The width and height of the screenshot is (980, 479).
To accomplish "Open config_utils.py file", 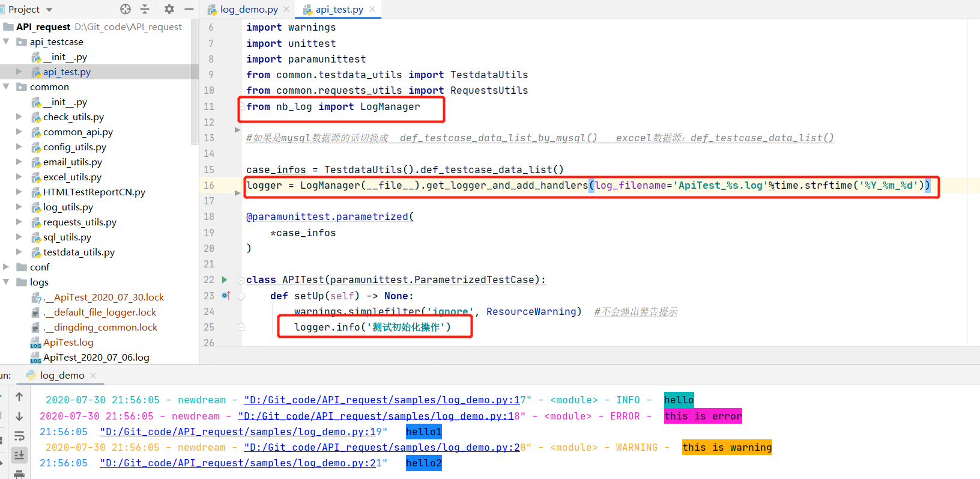I will (74, 147).
